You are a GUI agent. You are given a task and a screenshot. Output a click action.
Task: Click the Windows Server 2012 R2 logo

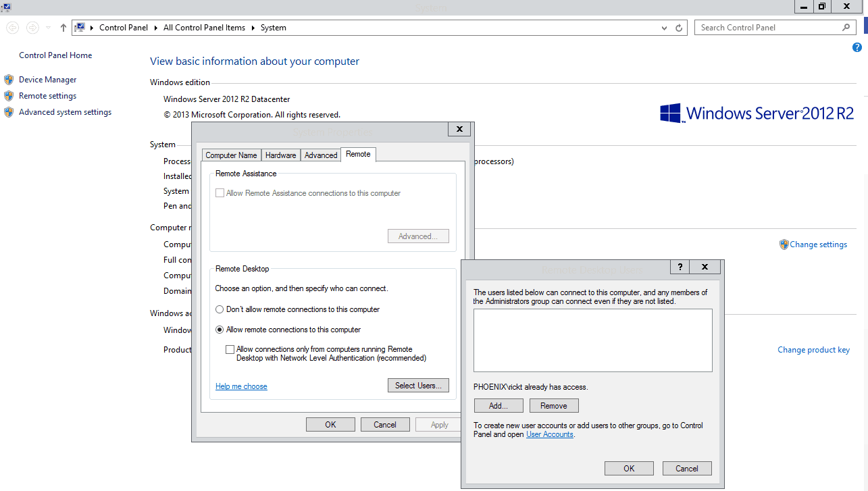point(757,113)
